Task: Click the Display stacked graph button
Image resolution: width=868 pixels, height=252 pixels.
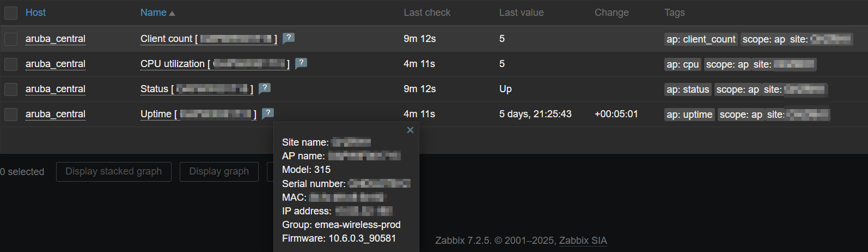Action: (x=113, y=171)
